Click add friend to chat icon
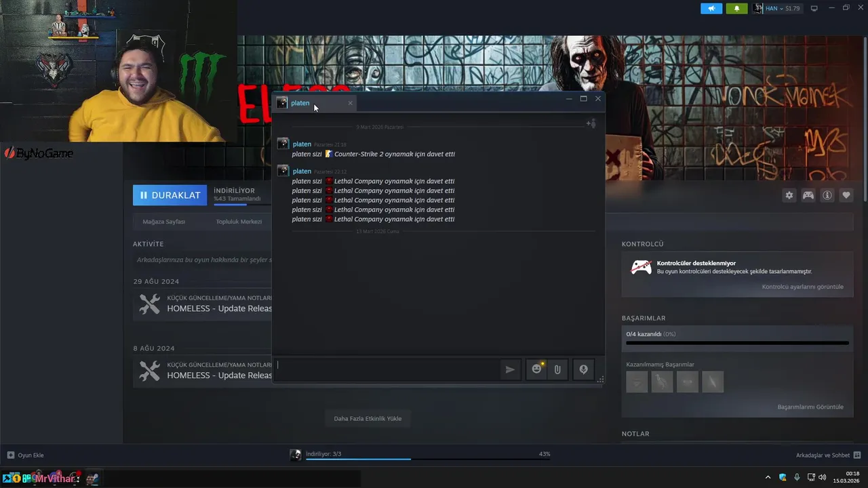 [591, 123]
